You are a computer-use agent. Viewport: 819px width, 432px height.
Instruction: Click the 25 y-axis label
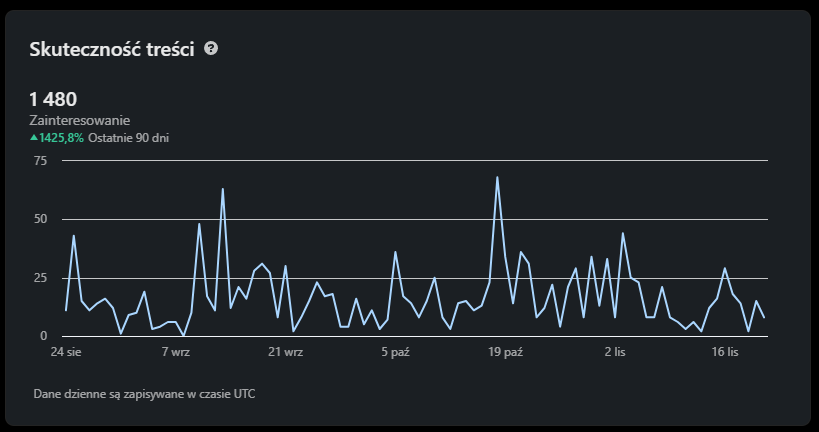click(40, 278)
